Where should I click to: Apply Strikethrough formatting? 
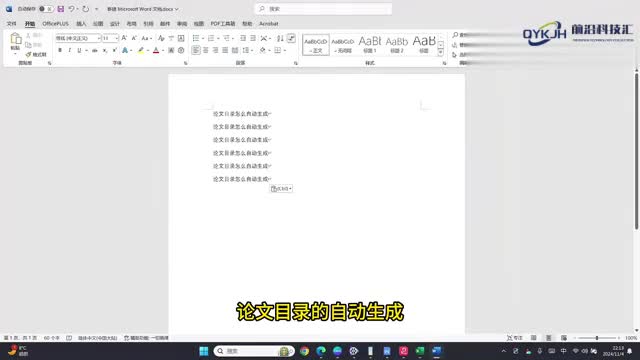coord(95,50)
